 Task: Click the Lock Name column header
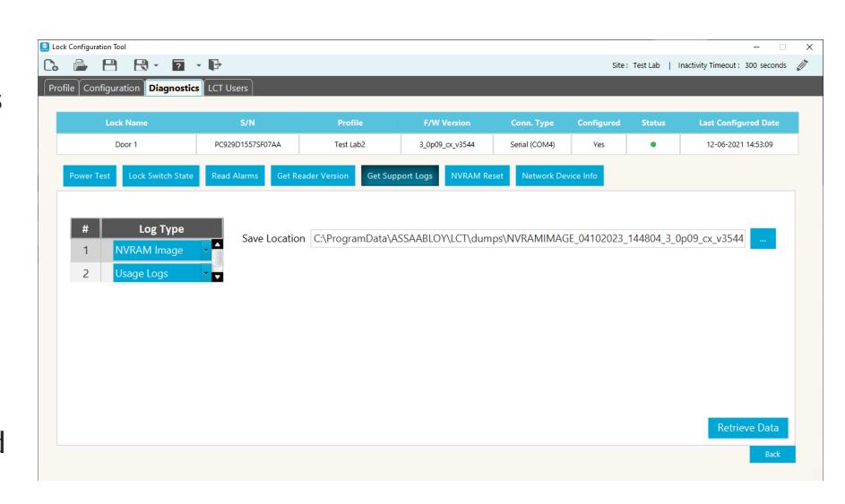(126, 123)
